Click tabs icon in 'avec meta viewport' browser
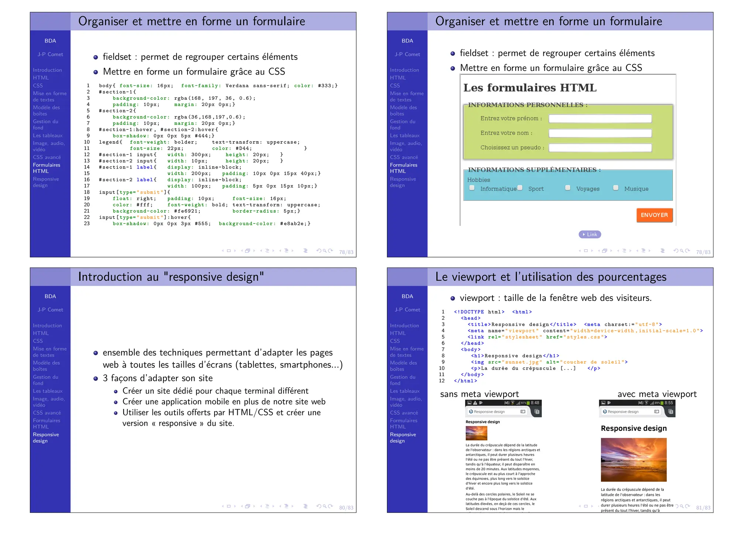 coord(671,412)
